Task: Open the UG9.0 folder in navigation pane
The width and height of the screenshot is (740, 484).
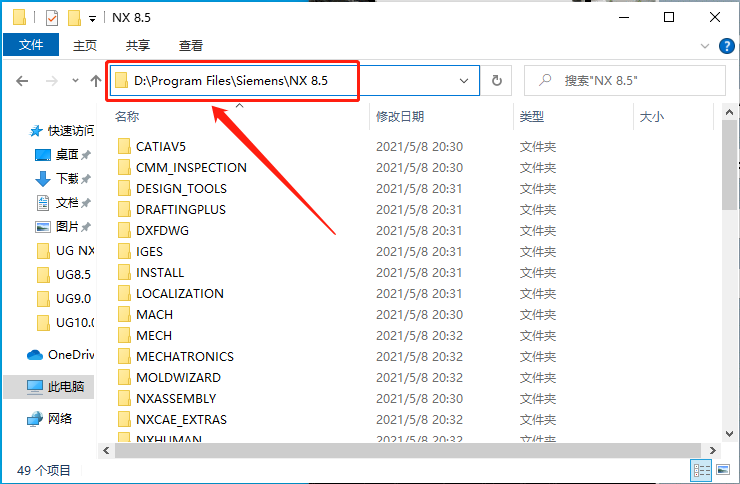Action: coord(64,299)
